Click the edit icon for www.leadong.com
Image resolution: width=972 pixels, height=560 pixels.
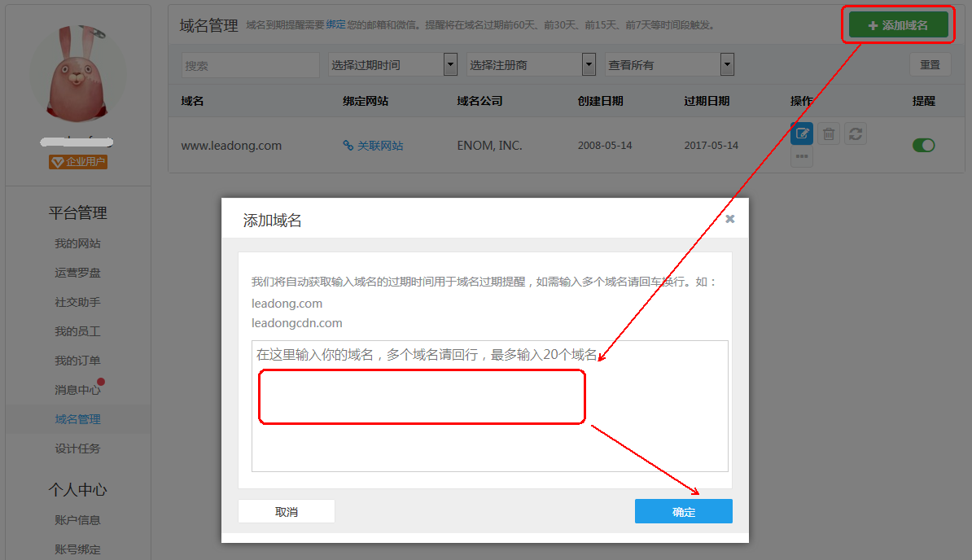coord(801,133)
